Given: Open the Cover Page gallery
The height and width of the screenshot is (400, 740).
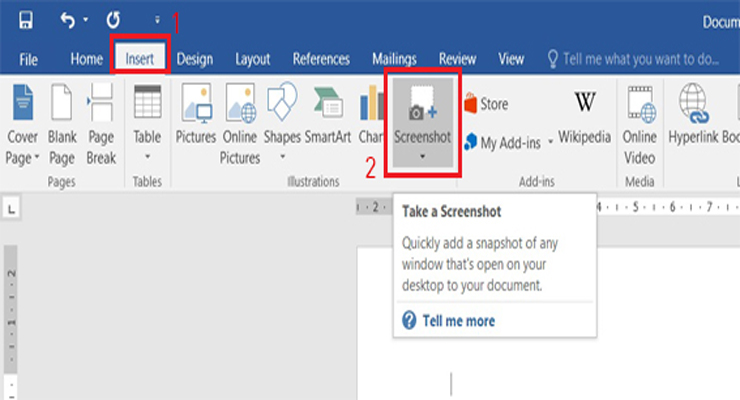Looking at the screenshot, I should [22, 125].
